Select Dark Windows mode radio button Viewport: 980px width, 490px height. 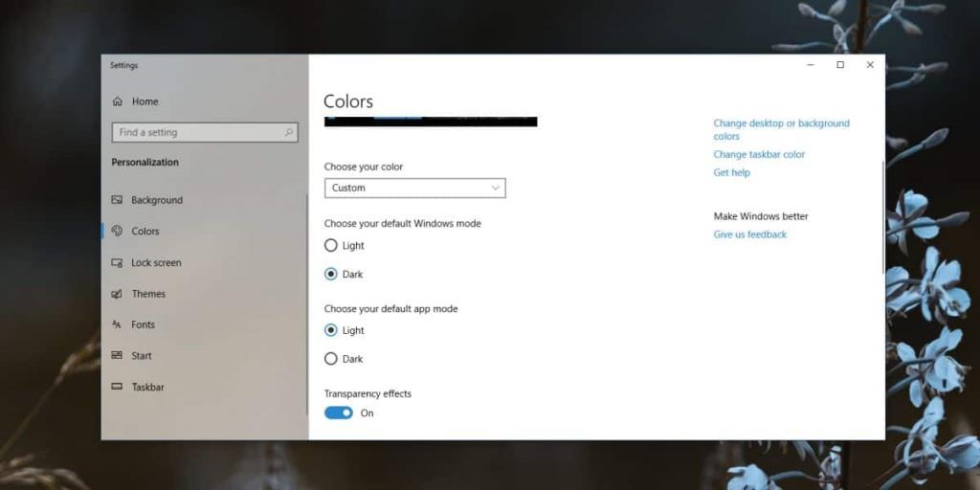[330, 274]
